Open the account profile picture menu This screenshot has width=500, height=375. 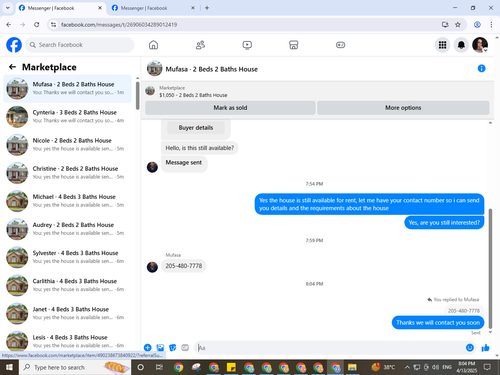(480, 45)
